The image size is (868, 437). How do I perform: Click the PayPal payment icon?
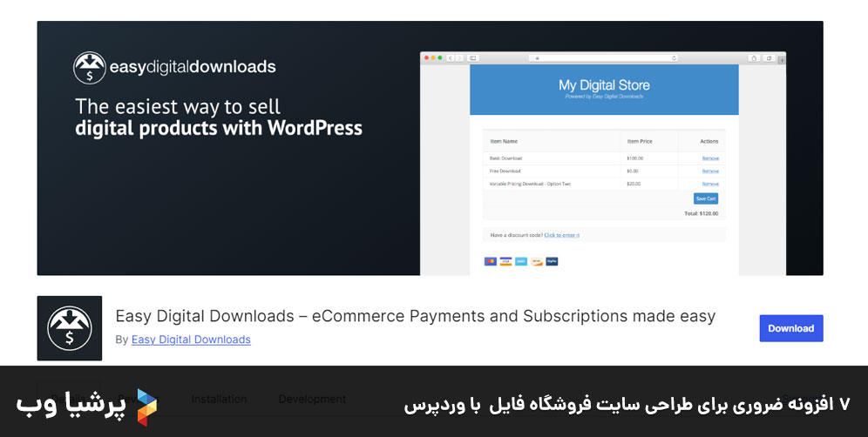click(x=552, y=261)
